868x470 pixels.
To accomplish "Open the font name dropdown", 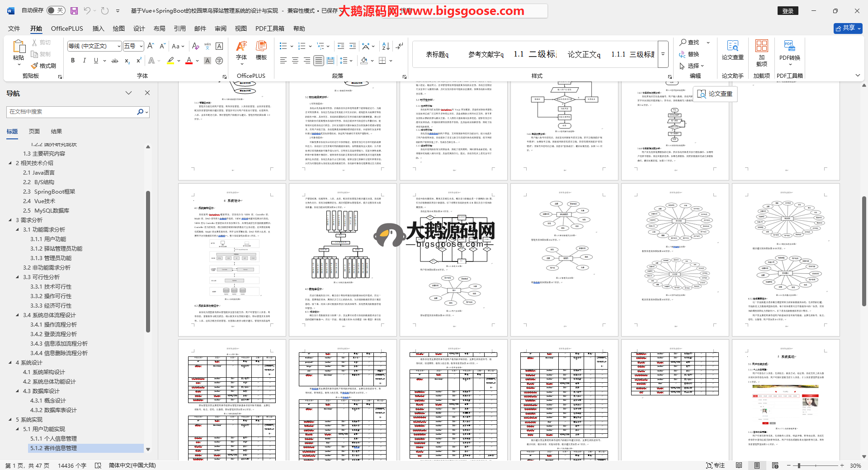I will (x=119, y=46).
